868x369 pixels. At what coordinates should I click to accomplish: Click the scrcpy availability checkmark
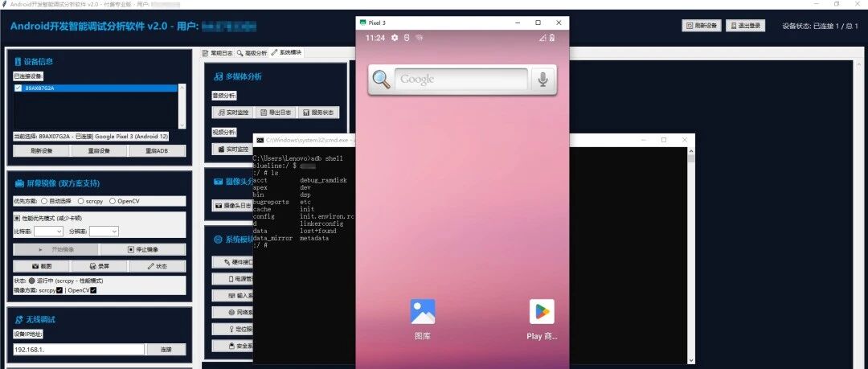coord(59,290)
